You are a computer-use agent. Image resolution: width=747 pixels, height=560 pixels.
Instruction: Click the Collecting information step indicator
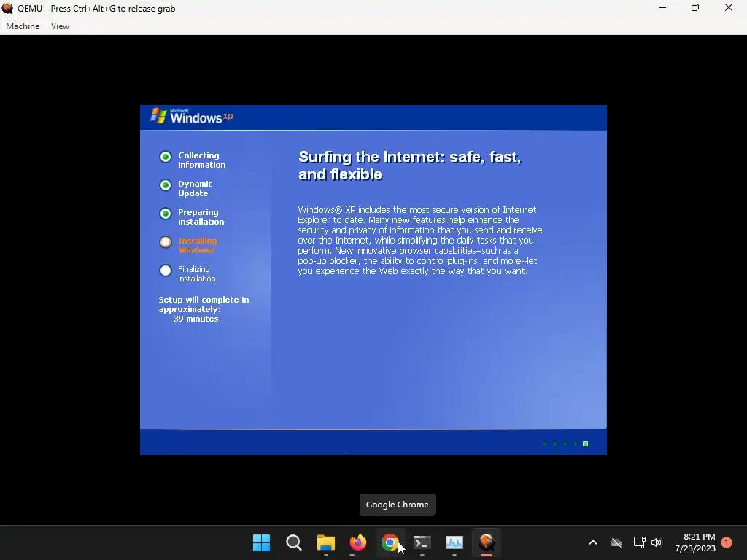166,157
